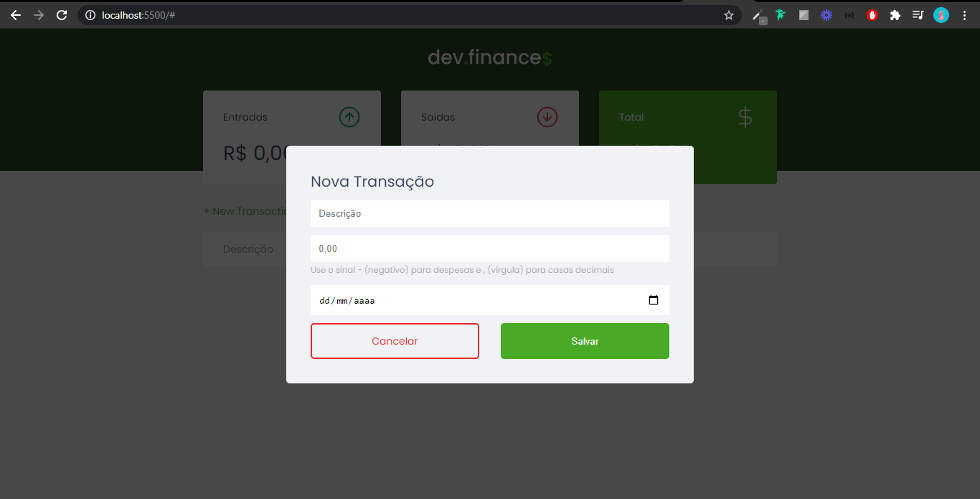This screenshot has width=980, height=499.
Task: Open the curly-braces JSON extension icon
Action: [849, 15]
